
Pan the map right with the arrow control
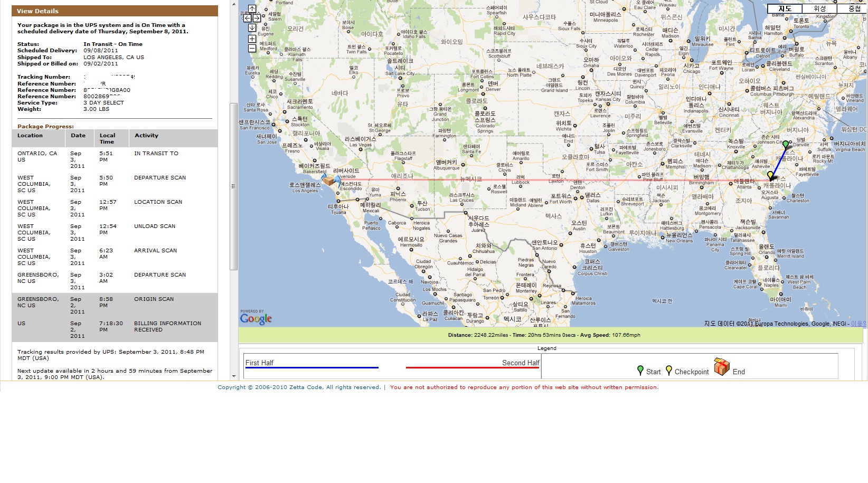[x=257, y=18]
